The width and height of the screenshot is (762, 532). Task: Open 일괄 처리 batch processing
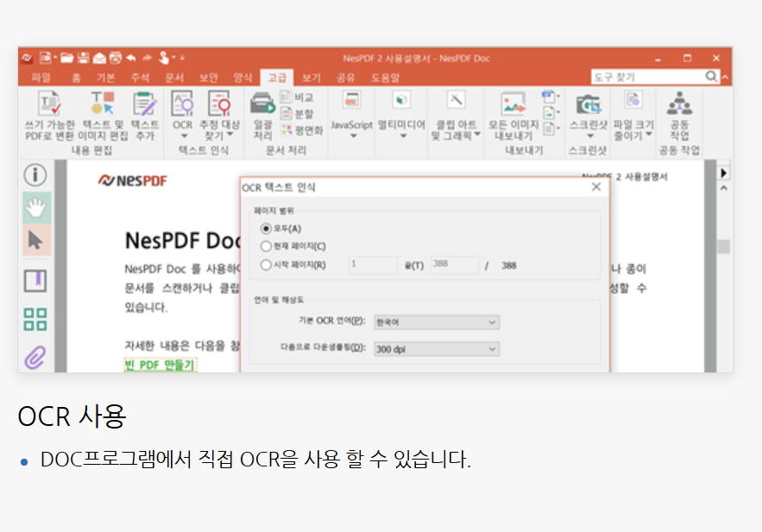point(262,116)
